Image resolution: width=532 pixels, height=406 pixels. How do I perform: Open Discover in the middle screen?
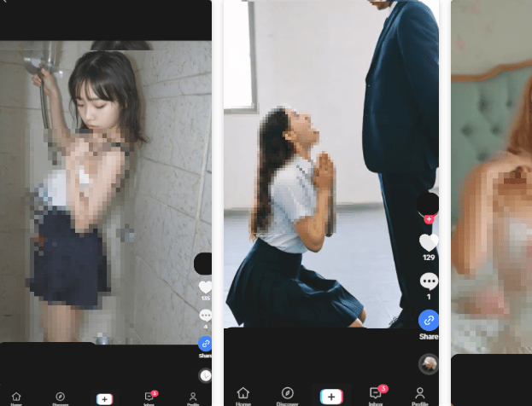[287, 396]
